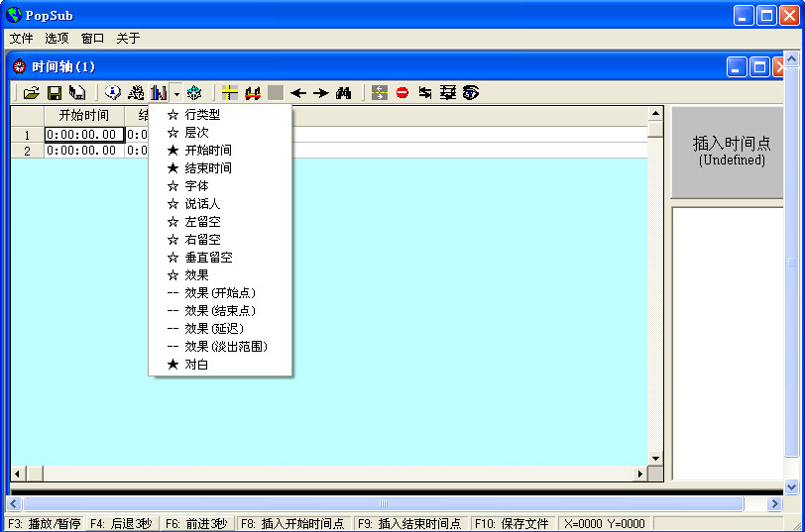Click the left arrow toolbar icon
The height and width of the screenshot is (532, 805).
[298, 92]
